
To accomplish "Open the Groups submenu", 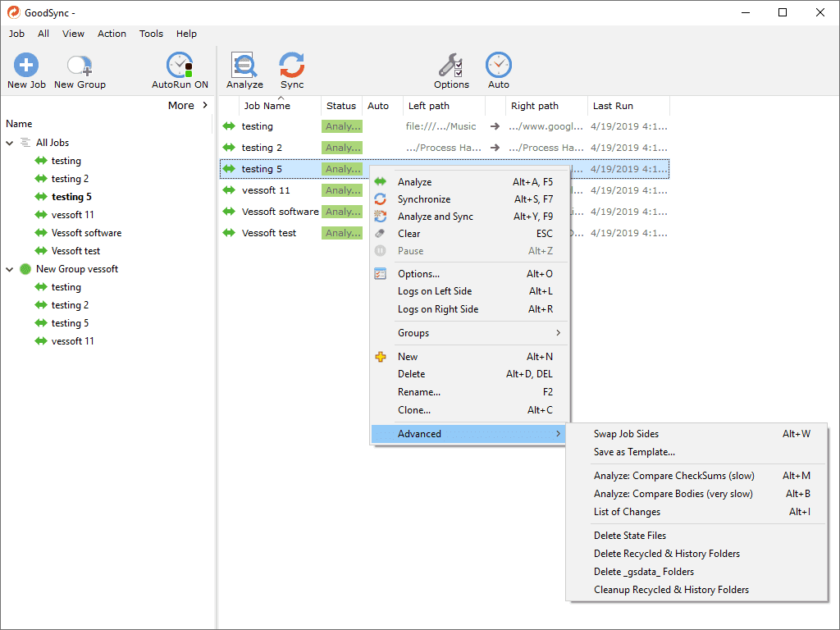I will click(x=470, y=333).
